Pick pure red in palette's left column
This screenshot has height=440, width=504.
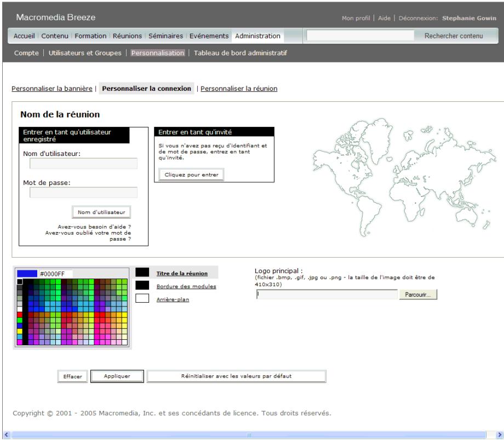pyautogui.click(x=20, y=315)
